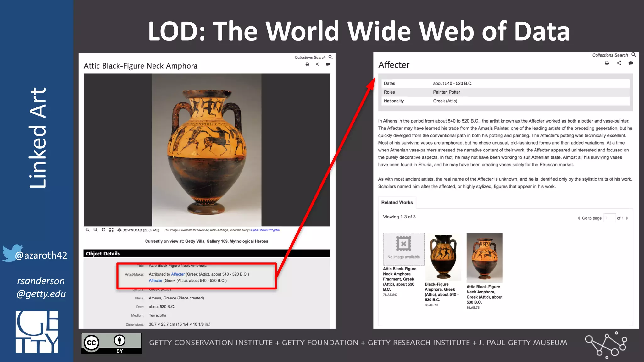This screenshot has width=644, height=362.
Task: Open Black-Figure Amphora 540-530 B.C. title
Action: click(x=441, y=292)
